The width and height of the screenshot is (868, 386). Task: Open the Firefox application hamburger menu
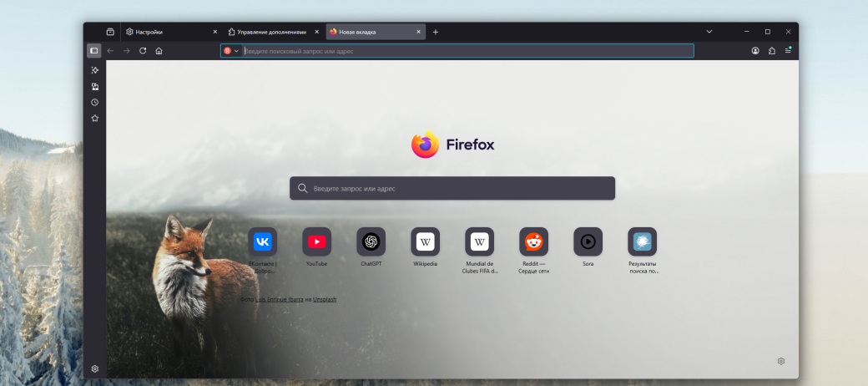tap(788, 51)
